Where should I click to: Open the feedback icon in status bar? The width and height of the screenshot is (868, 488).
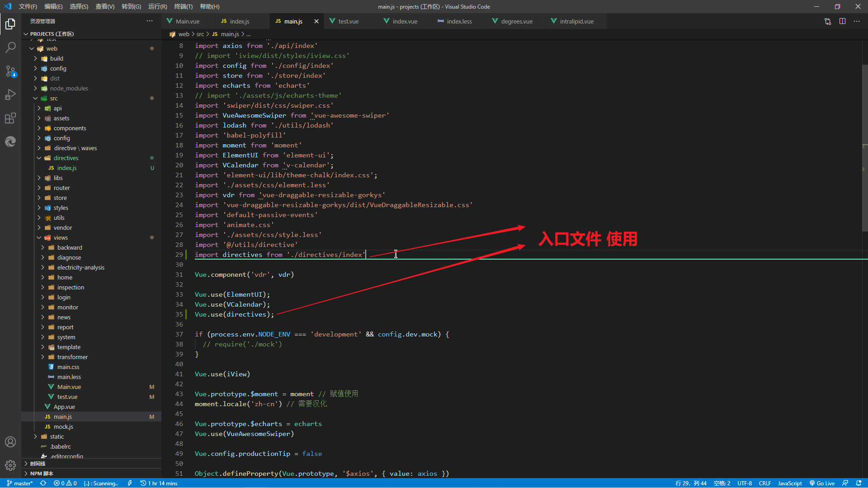[x=845, y=483]
